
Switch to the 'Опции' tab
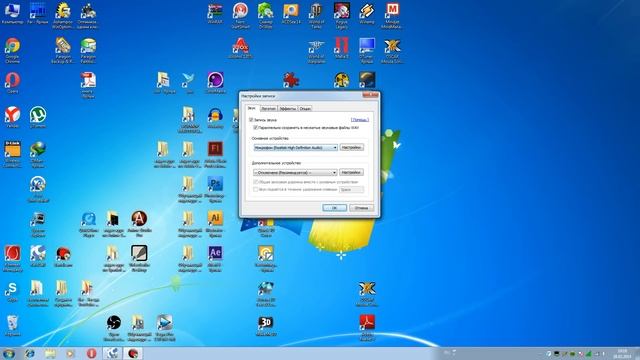[305, 109]
